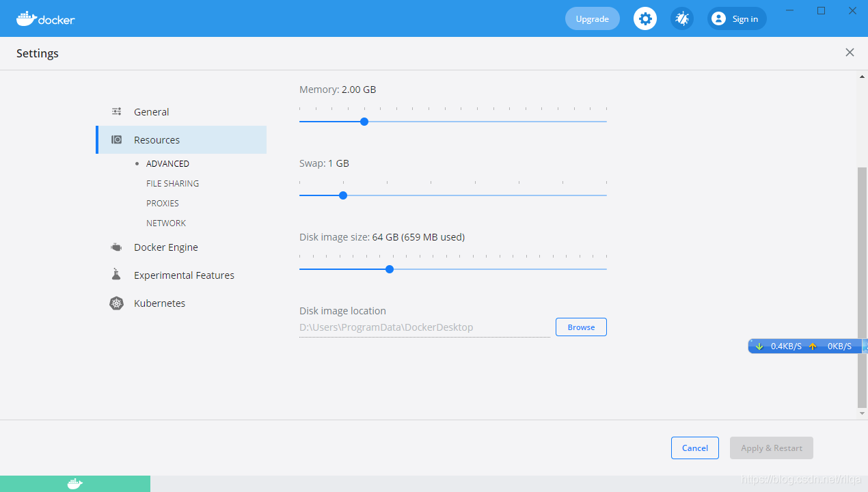868x492 pixels.
Task: Click Apply & Restart
Action: (771, 448)
